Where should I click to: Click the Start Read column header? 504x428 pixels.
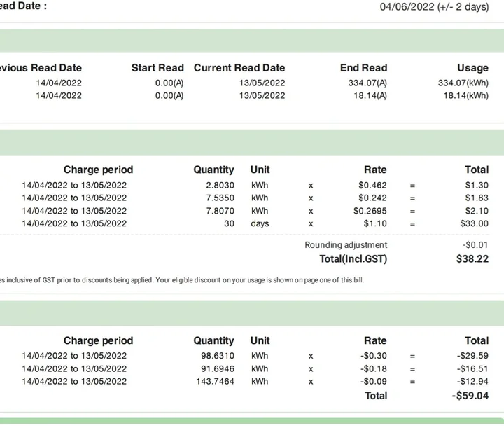157,68
